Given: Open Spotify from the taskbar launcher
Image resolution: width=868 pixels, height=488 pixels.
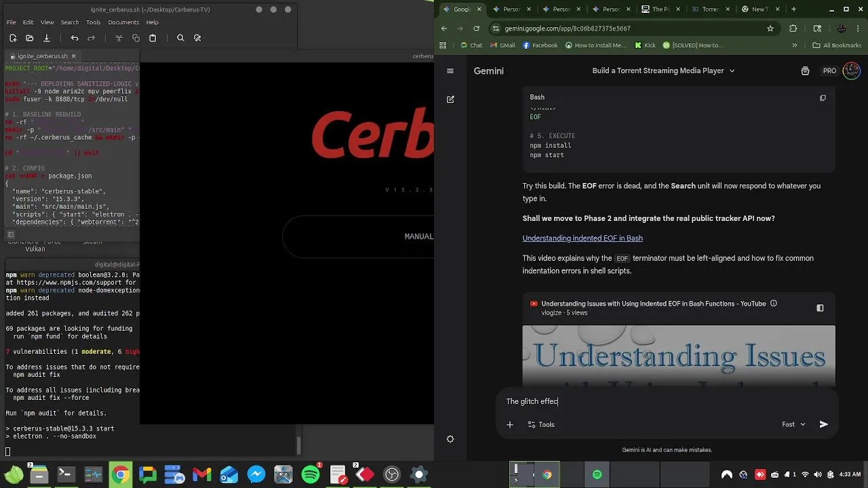Looking at the screenshot, I should click(x=311, y=474).
